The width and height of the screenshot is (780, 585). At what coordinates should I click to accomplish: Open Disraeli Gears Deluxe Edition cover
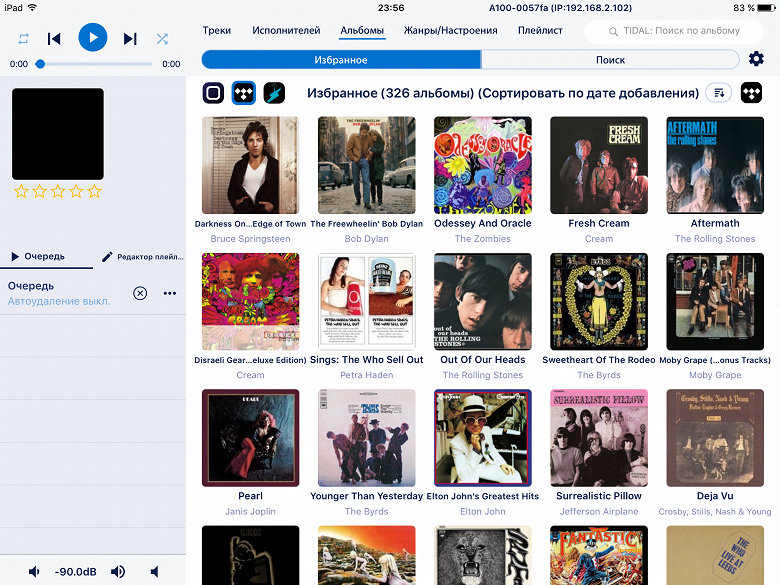250,301
